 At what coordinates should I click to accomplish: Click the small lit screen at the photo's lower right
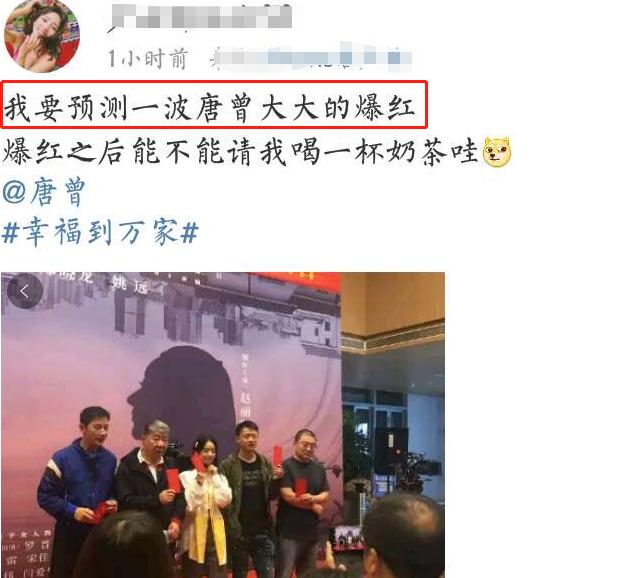[349, 538]
